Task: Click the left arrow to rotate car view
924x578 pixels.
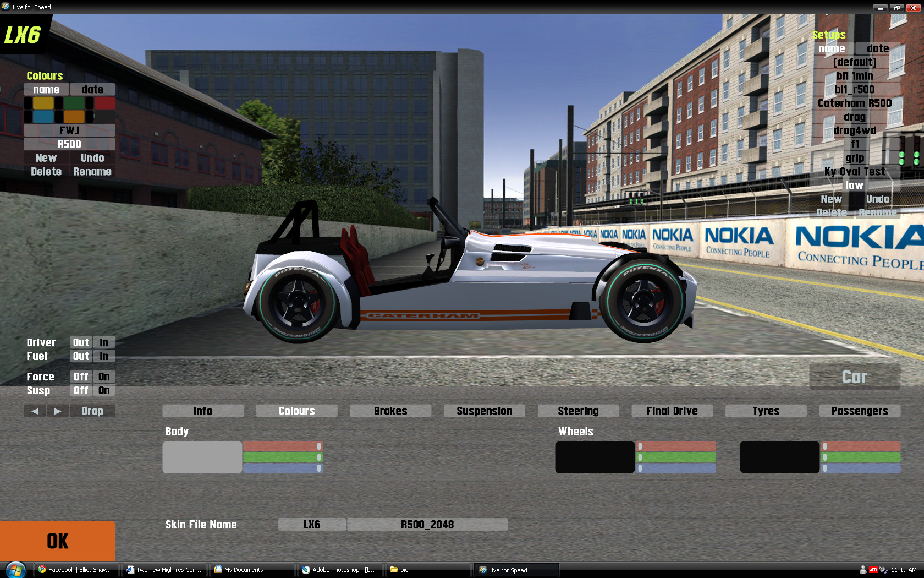Action: click(x=35, y=411)
